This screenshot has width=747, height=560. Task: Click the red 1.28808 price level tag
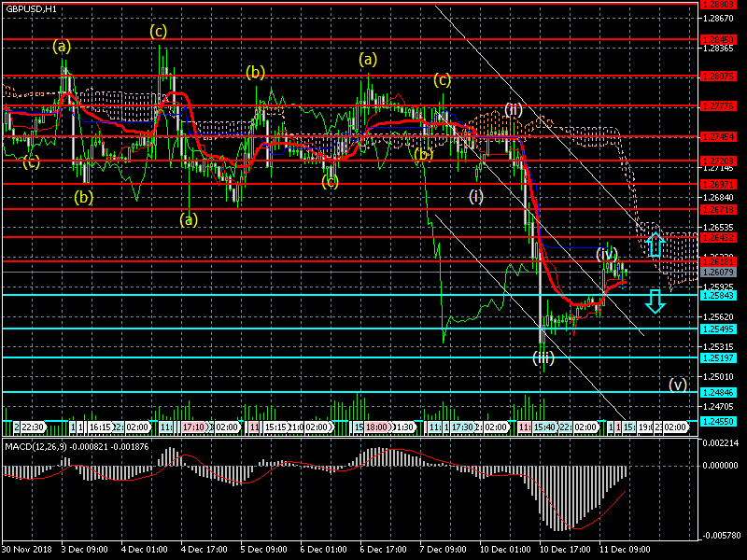[x=718, y=5]
